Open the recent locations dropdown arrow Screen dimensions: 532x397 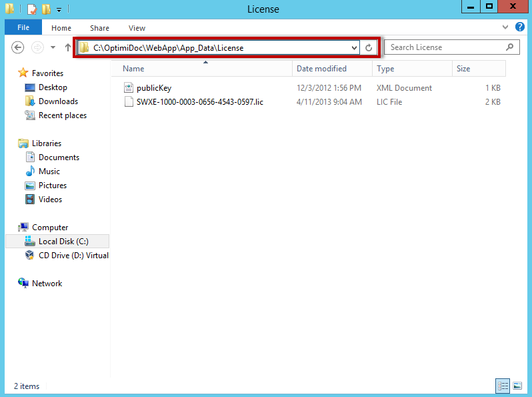(x=53, y=47)
